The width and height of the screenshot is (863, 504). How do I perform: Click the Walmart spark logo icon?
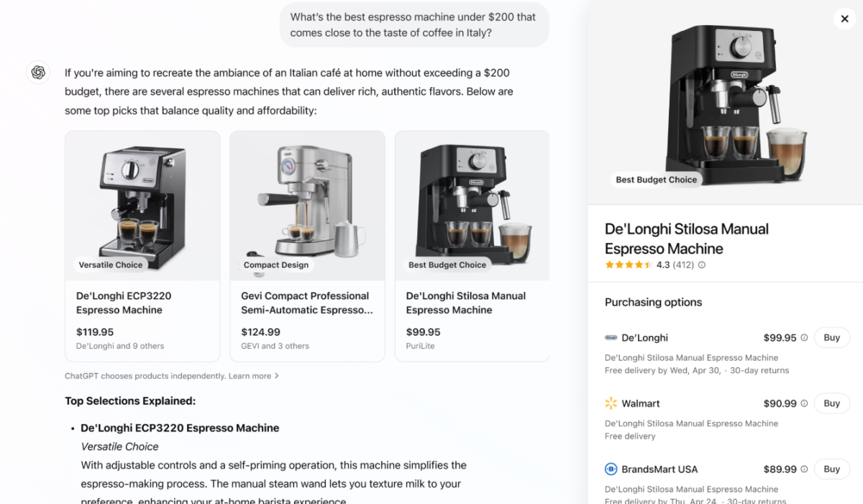(611, 403)
